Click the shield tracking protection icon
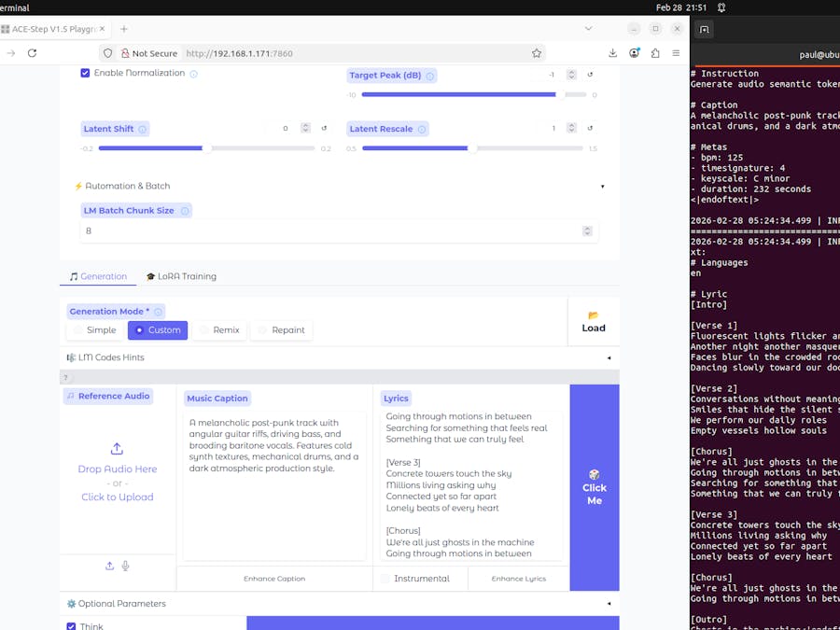 [107, 53]
